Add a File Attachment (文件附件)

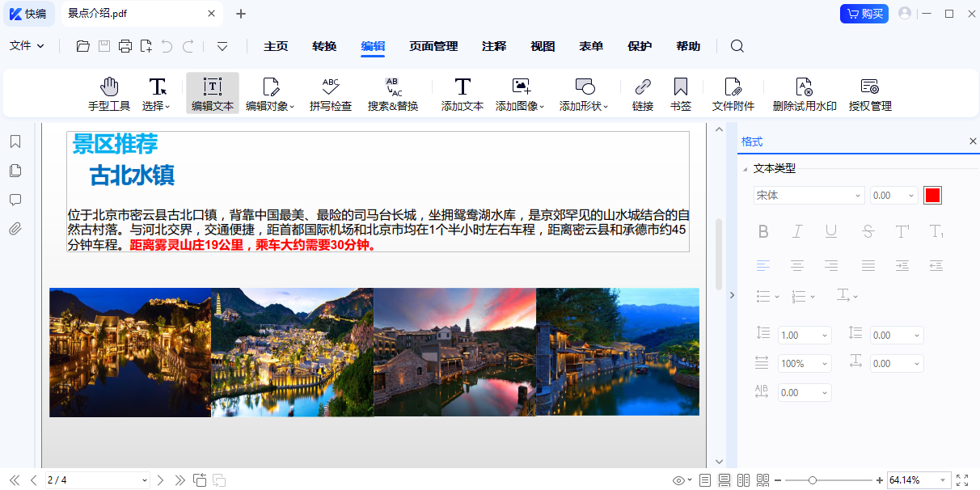[733, 95]
